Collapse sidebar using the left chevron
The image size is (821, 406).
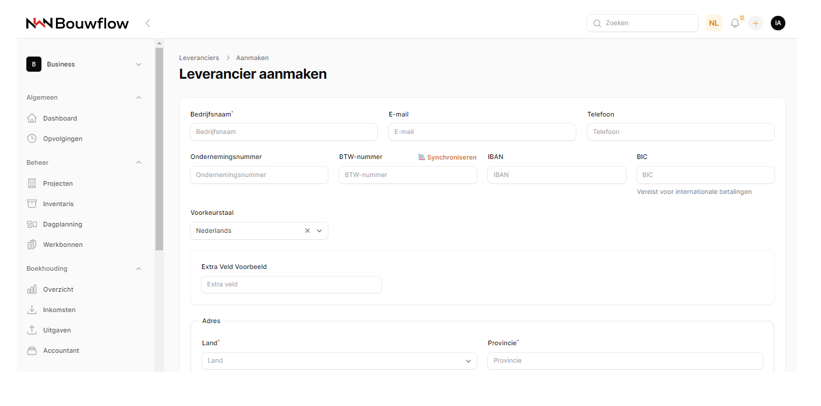(148, 23)
